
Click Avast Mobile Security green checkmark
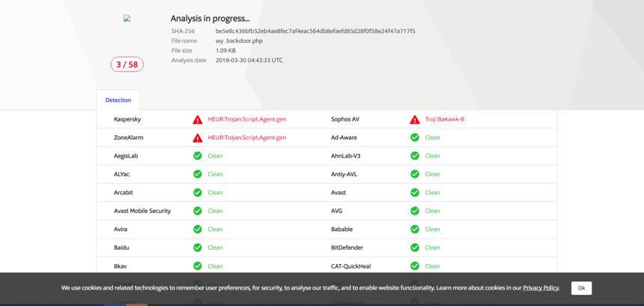pos(198,211)
